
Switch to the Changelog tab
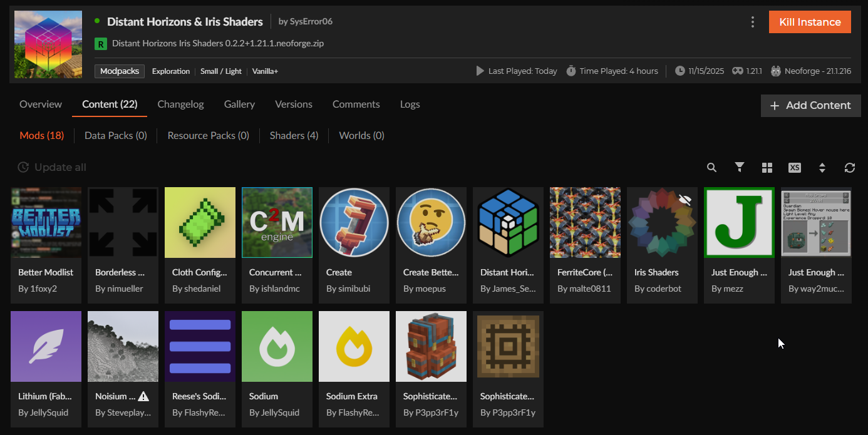180,105
